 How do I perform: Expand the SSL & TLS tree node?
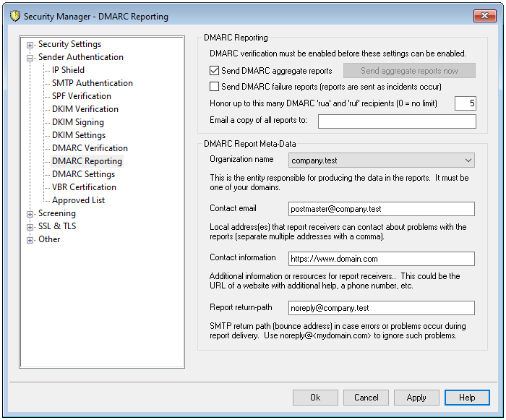30,227
